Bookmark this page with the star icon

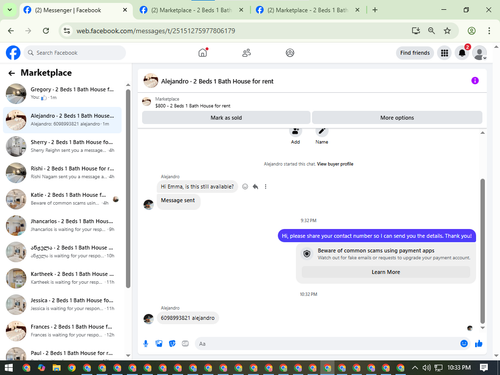coord(447,31)
